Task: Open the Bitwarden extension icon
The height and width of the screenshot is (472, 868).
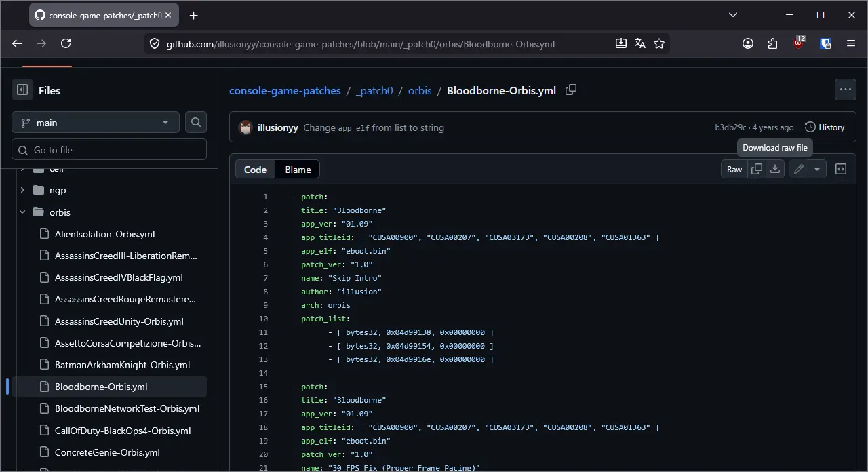Action: (825, 43)
